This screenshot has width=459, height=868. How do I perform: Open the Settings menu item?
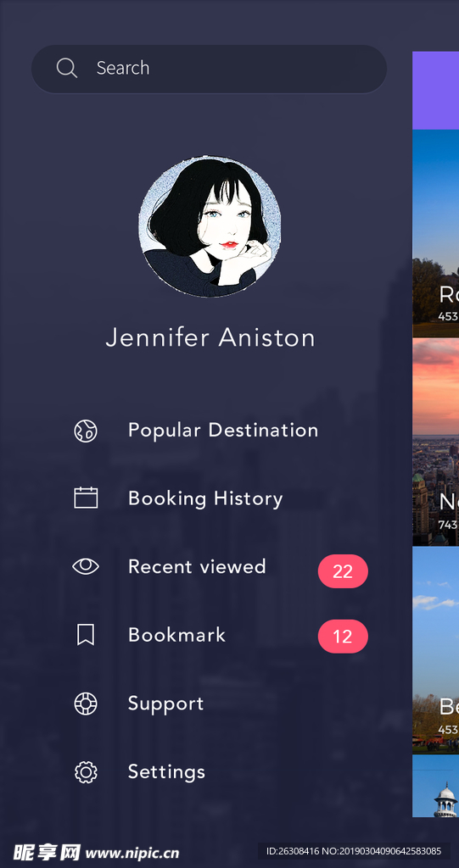tap(166, 771)
